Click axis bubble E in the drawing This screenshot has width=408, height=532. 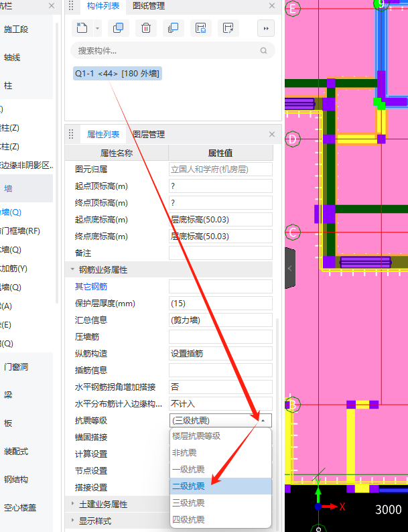pos(292,9)
